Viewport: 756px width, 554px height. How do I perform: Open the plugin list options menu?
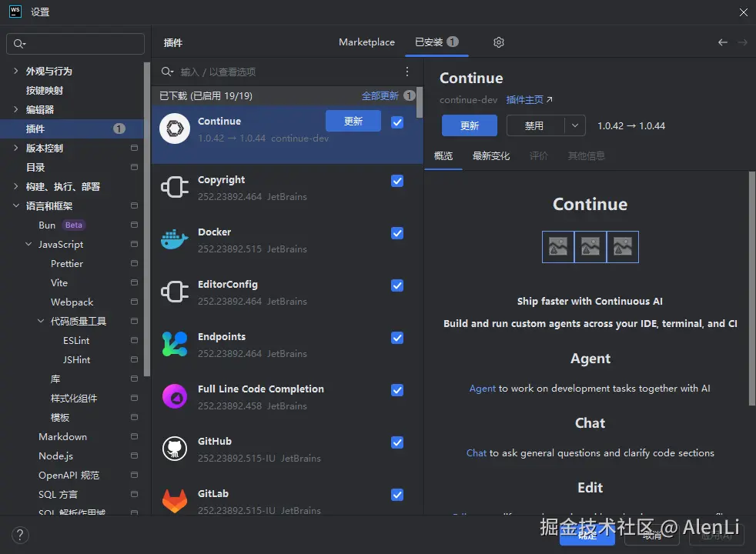click(x=407, y=72)
